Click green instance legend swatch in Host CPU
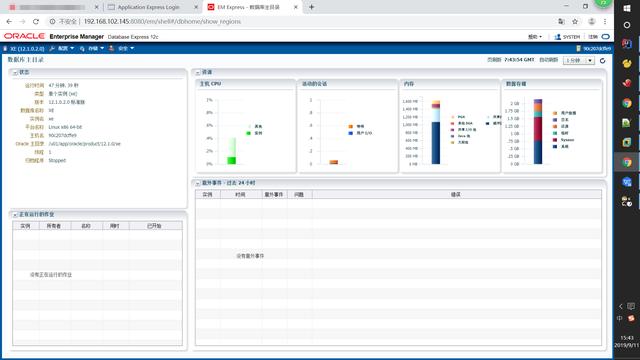This screenshot has height=360, width=640. [x=248, y=133]
